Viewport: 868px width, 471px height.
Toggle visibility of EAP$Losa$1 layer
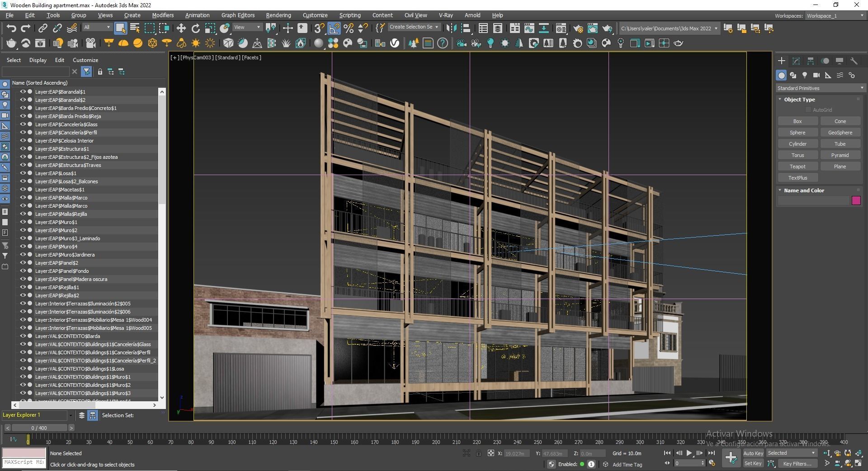point(23,173)
